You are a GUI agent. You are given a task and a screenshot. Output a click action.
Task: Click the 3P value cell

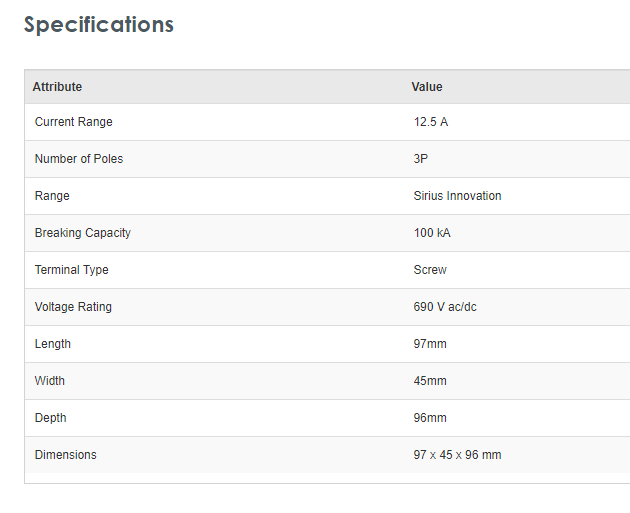tap(421, 159)
